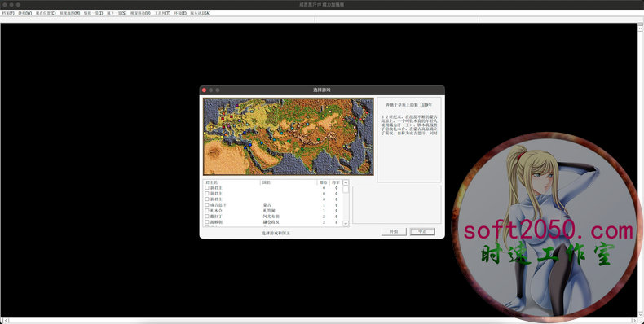Click the 中止 cancel button
This screenshot has height=324, width=644.
pos(422,232)
